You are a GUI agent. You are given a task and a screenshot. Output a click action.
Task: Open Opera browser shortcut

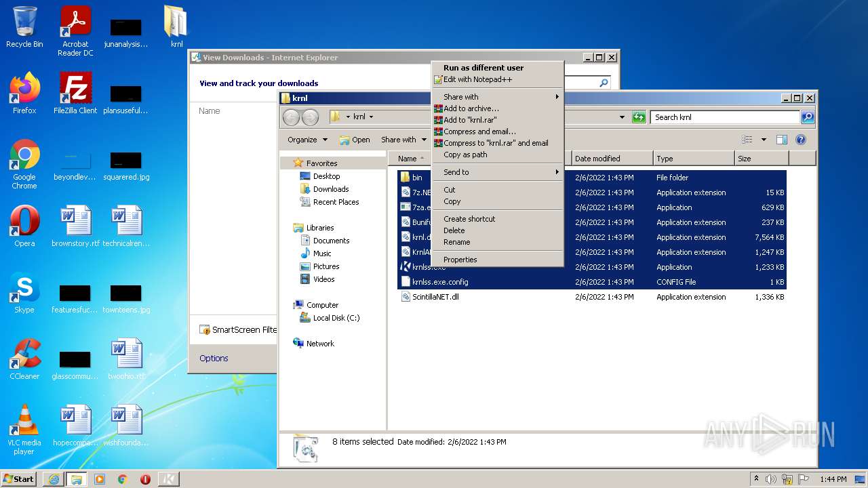click(x=24, y=226)
